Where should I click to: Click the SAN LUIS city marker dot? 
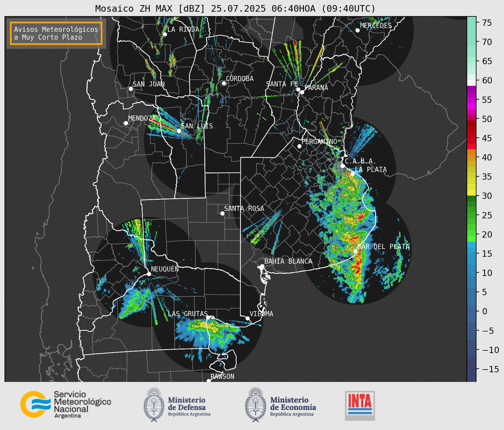(x=179, y=131)
